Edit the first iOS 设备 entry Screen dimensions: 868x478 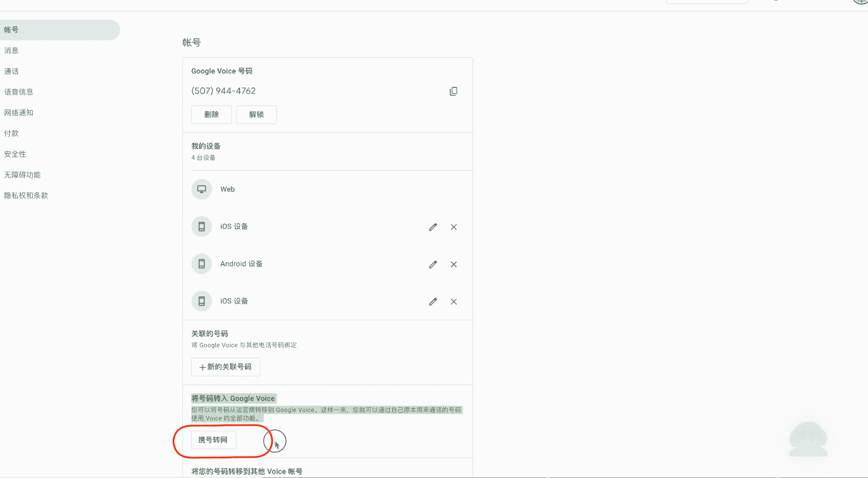433,227
